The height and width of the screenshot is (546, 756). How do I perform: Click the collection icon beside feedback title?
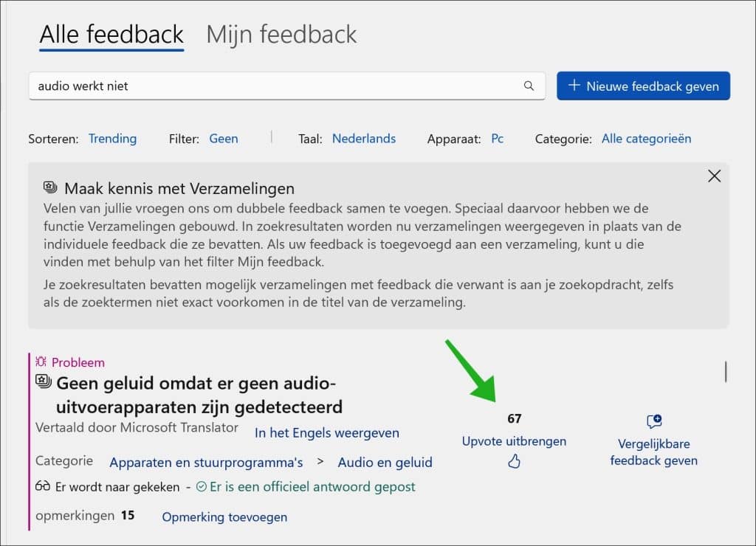(44, 382)
